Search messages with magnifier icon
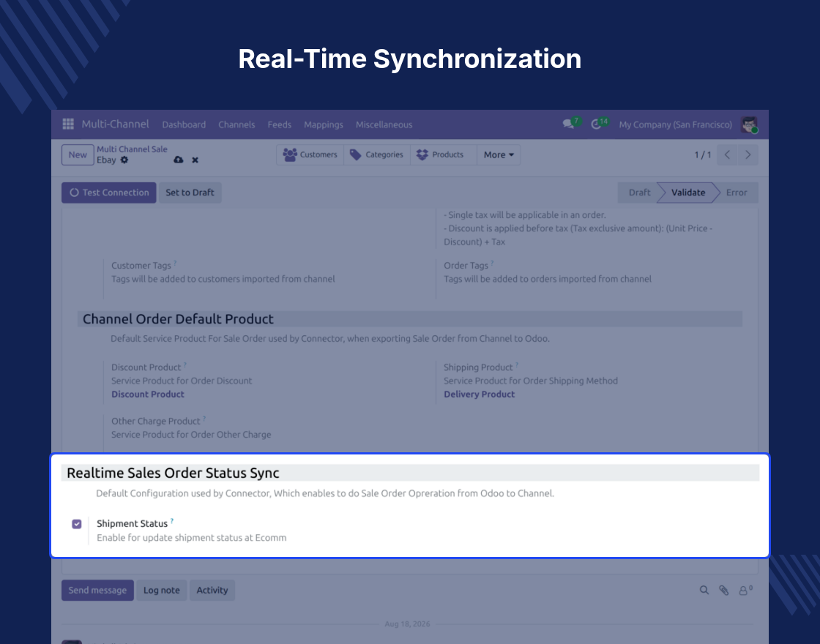The width and height of the screenshot is (820, 644). pos(704,590)
